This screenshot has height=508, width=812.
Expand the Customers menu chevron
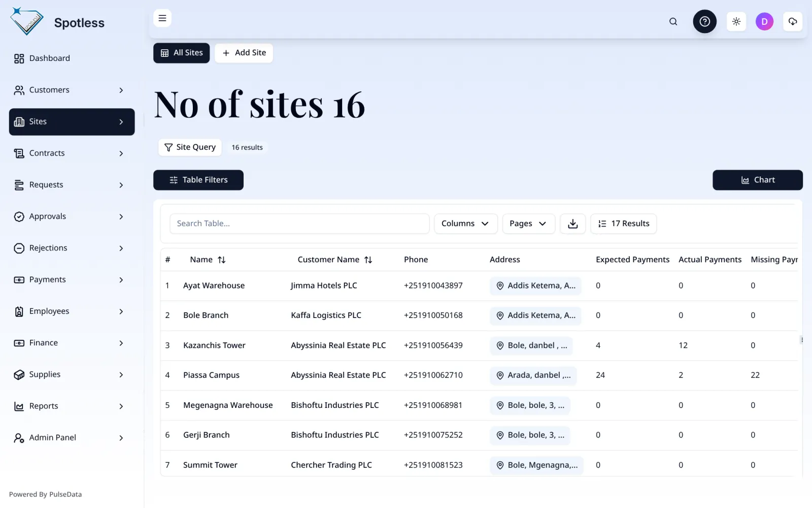click(121, 90)
